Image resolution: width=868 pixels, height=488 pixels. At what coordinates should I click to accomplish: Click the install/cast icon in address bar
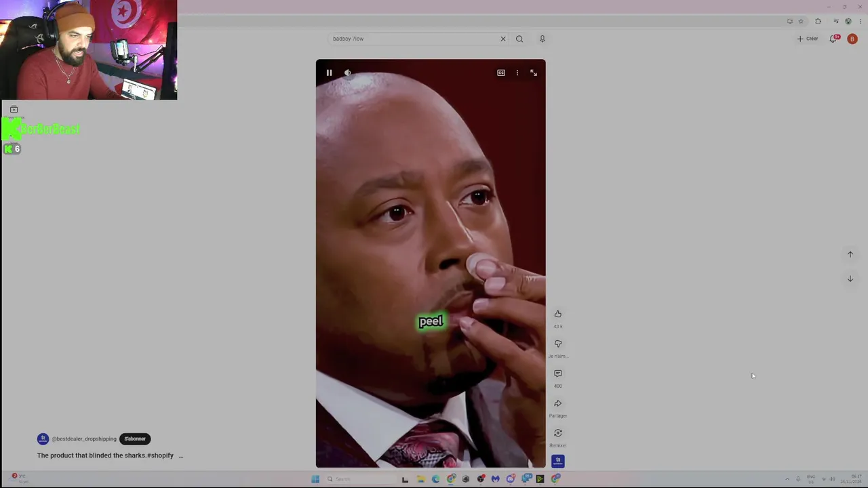790,21
